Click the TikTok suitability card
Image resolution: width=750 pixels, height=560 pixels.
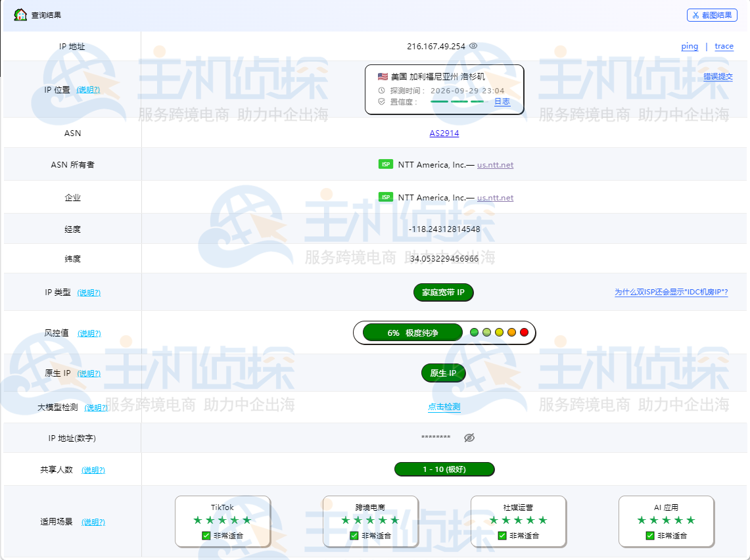(222, 521)
